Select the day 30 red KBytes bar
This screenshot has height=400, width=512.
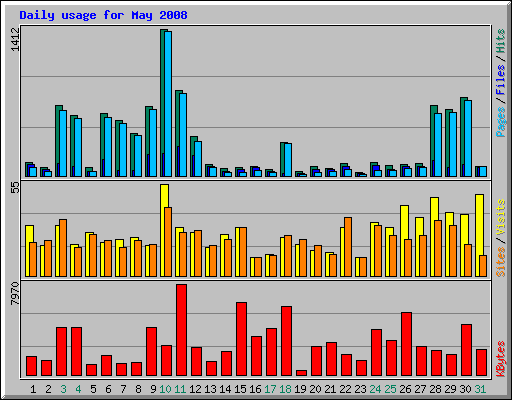click(466, 350)
